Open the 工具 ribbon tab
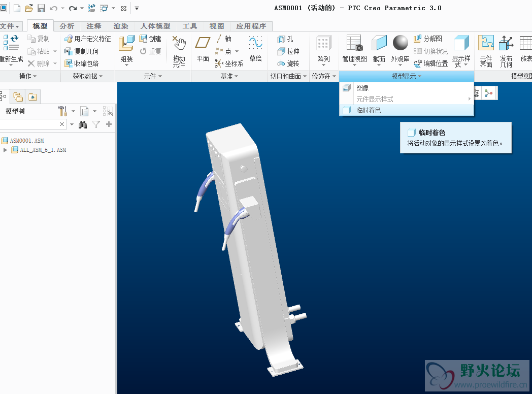This screenshot has height=394, width=532. (x=190, y=26)
